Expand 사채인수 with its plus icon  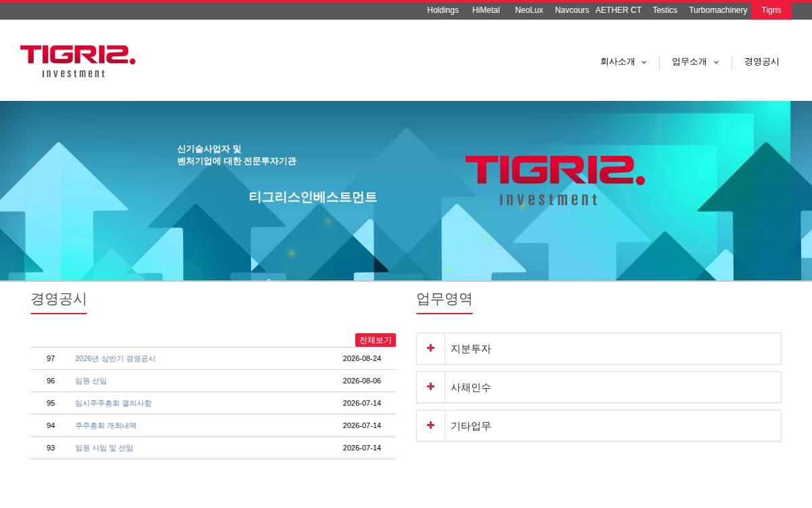[430, 387]
